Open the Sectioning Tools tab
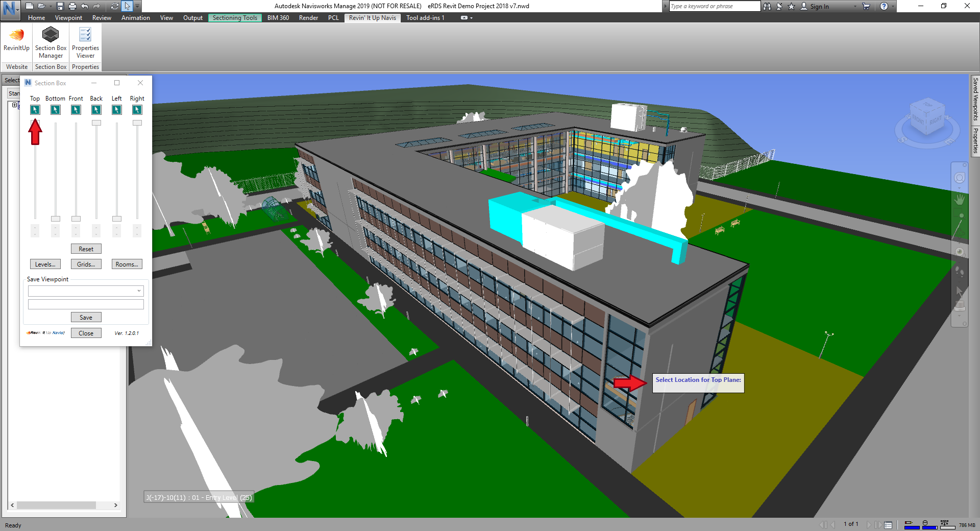This screenshot has height=531, width=980. (235, 18)
